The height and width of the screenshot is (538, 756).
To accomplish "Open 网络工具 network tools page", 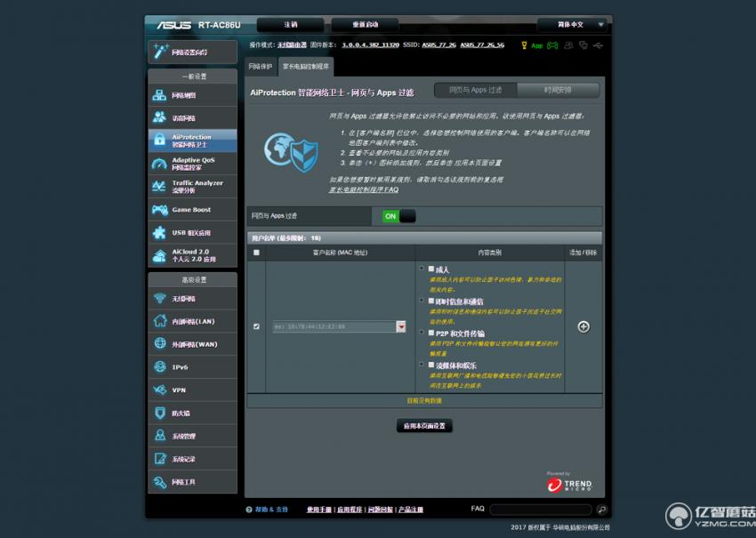I will [192, 482].
